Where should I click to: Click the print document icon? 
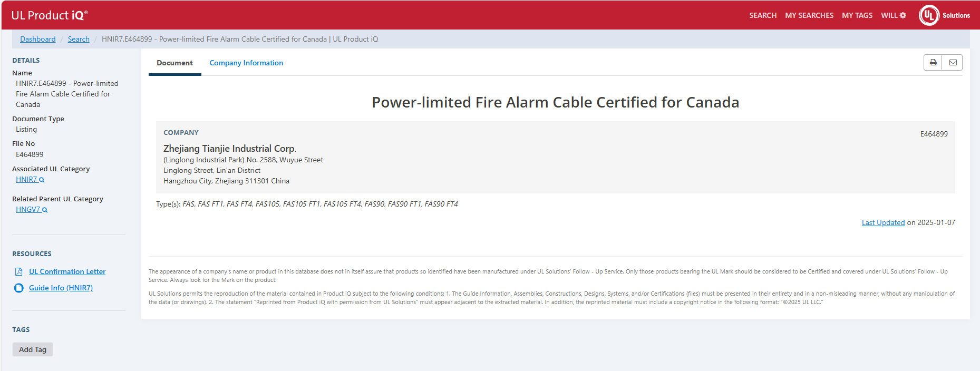[933, 62]
